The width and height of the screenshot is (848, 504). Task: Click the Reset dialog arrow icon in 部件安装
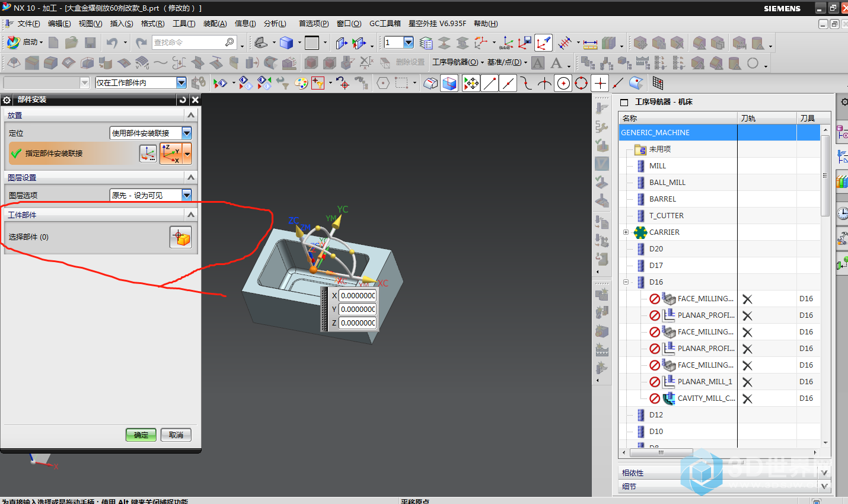183,100
